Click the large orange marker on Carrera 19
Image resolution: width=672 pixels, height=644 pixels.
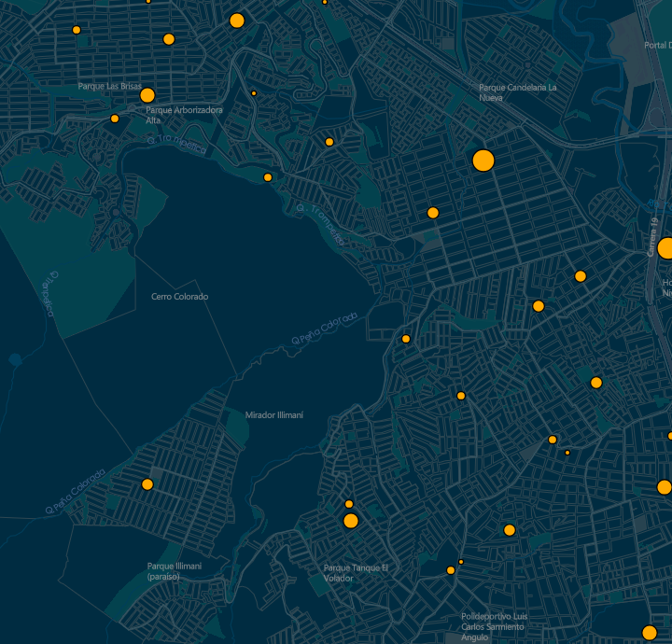pyautogui.click(x=665, y=248)
